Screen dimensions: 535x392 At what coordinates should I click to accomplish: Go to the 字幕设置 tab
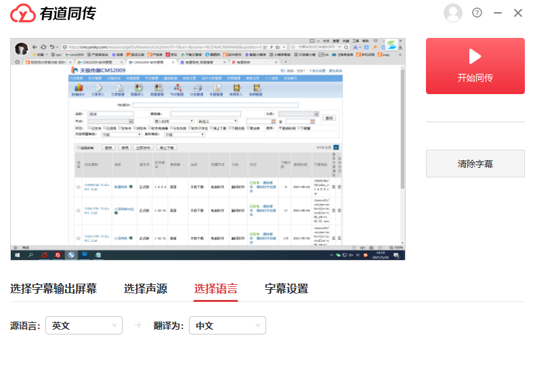286,289
